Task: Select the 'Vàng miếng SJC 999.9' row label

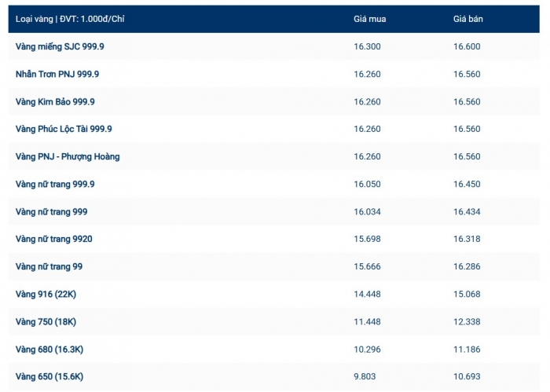Action: [x=60, y=46]
